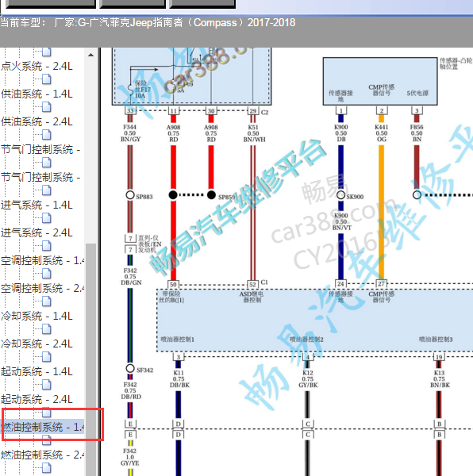Screen dimensions: 473x476
Task: Open the document icon under 空调控制系统 - 1.4
Action: pos(47,274)
